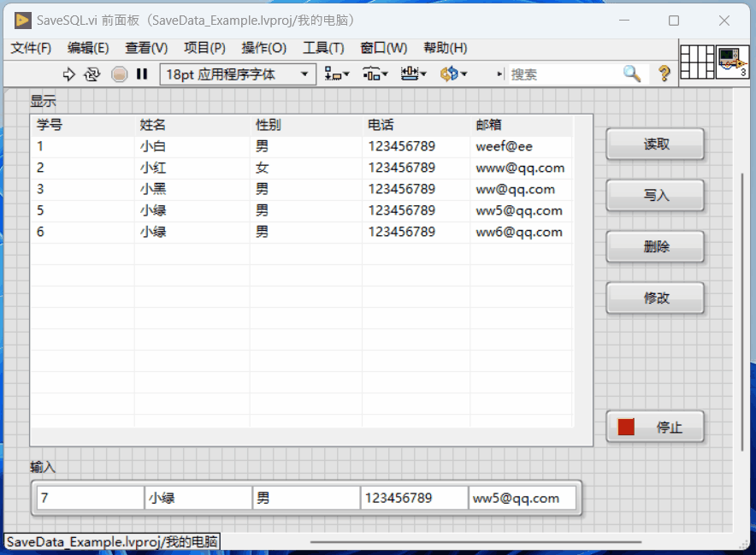Screen dimensions: 756x555
Task: Click the student ID input field showing 7
Action: [x=88, y=497]
